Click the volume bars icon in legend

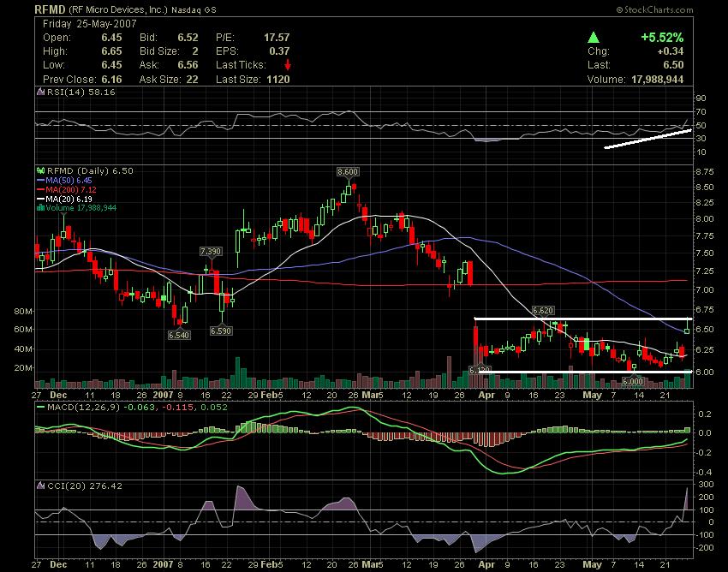pos(41,208)
